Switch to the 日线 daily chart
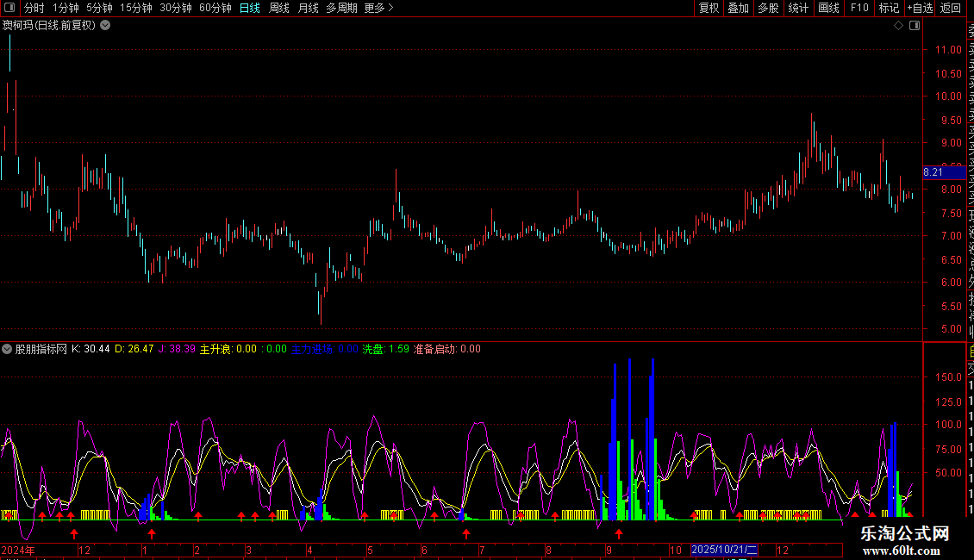 pyautogui.click(x=249, y=8)
